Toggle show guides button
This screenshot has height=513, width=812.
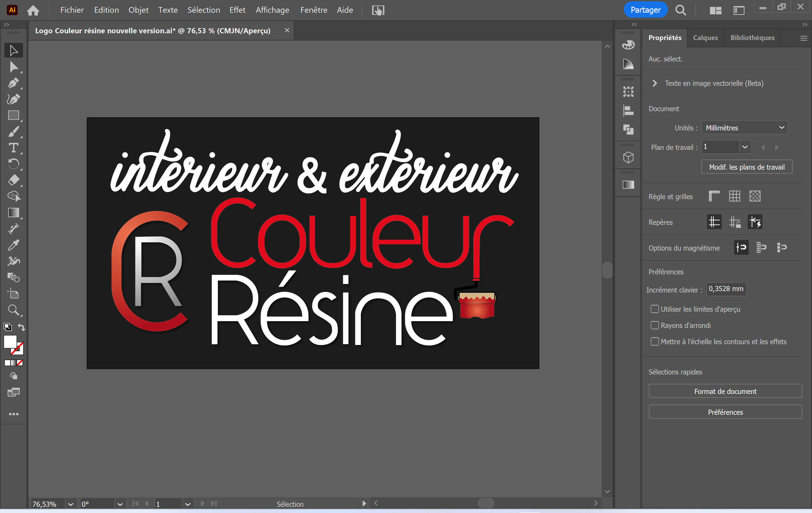click(714, 222)
